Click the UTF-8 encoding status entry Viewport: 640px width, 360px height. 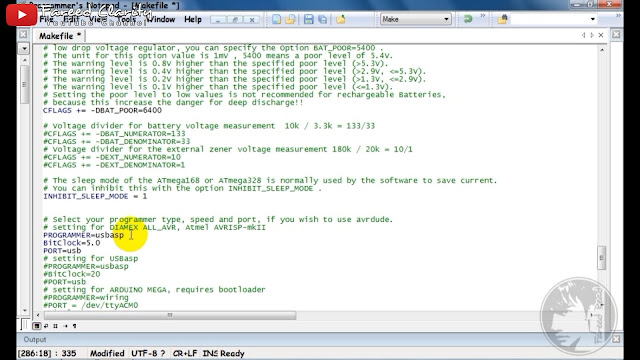coord(148,353)
